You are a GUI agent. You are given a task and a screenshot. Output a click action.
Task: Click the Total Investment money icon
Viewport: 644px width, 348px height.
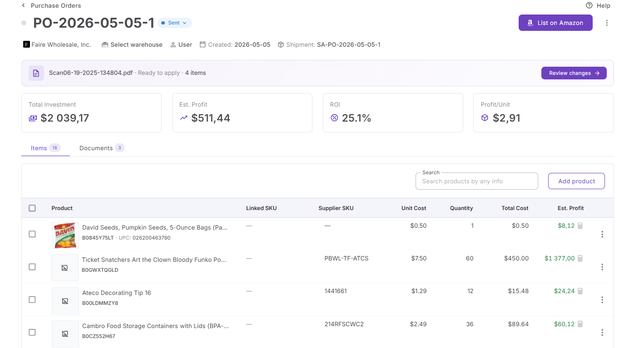(33, 118)
